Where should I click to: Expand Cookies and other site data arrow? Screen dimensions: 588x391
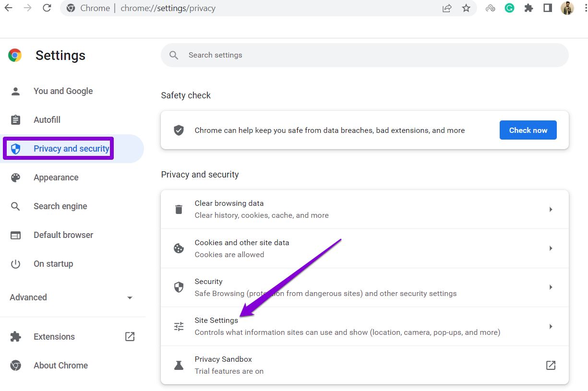coord(551,249)
